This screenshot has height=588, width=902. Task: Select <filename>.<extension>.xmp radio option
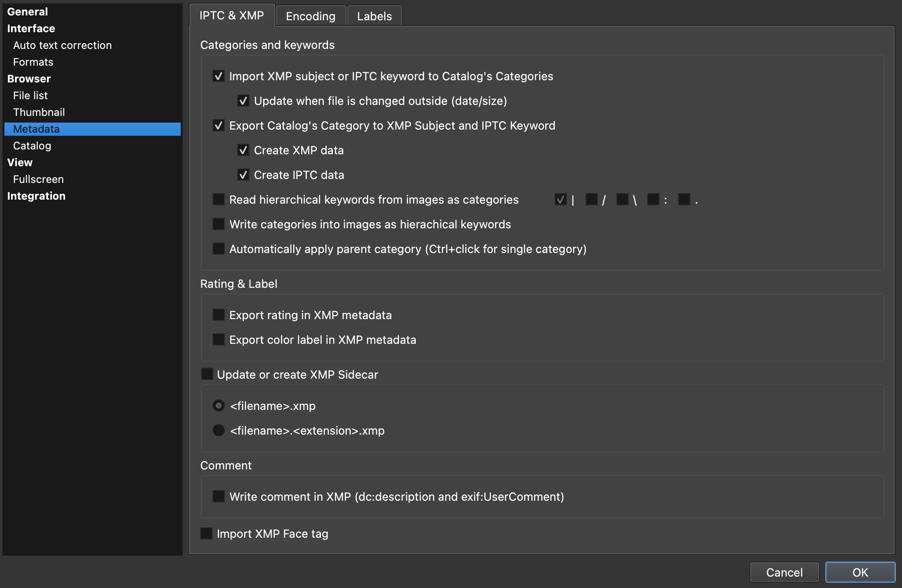(x=219, y=431)
